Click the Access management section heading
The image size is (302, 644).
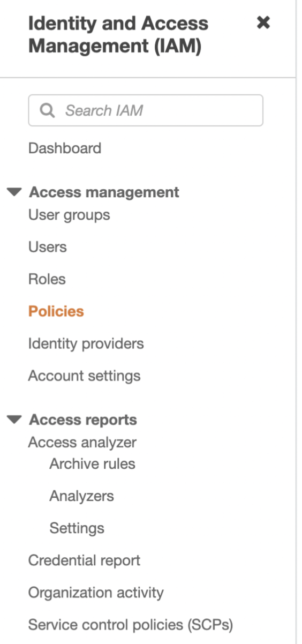(104, 192)
